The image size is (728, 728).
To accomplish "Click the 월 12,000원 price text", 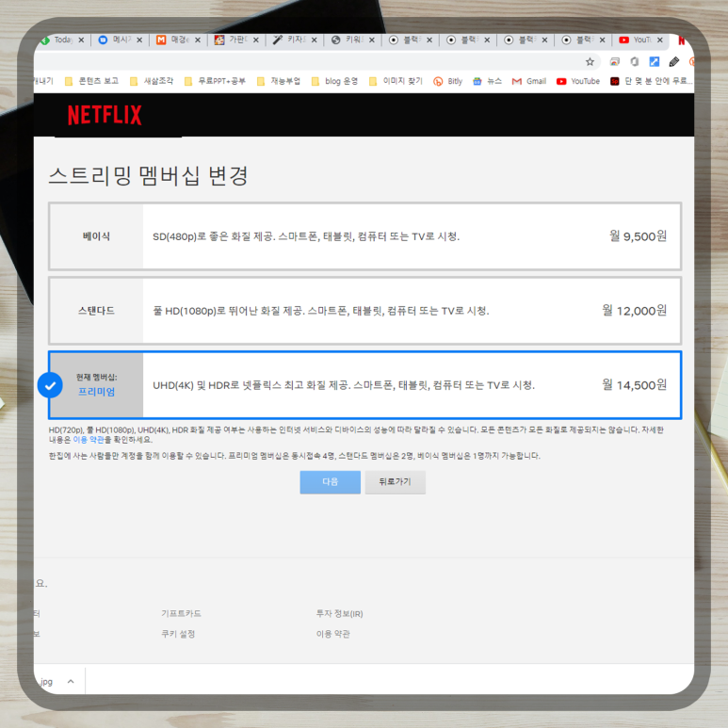I will pyautogui.click(x=635, y=311).
